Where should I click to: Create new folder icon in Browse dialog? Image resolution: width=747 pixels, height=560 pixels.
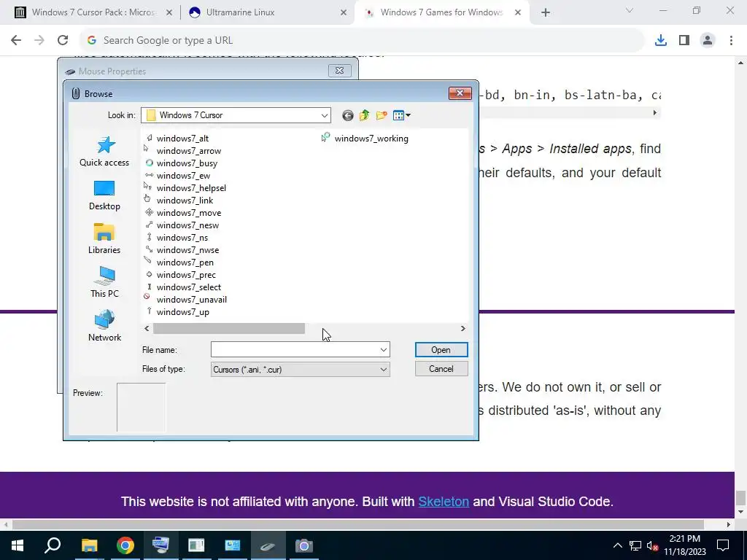tap(381, 115)
